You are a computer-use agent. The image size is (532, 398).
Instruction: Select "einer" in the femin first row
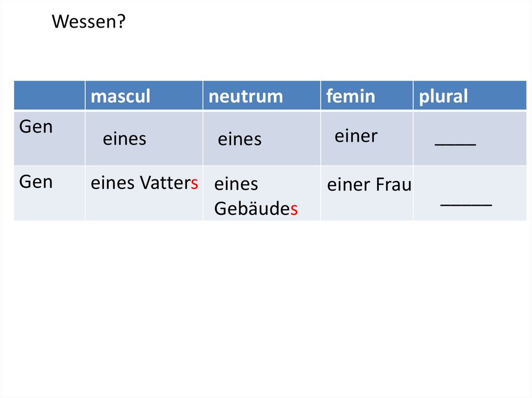coord(356,136)
